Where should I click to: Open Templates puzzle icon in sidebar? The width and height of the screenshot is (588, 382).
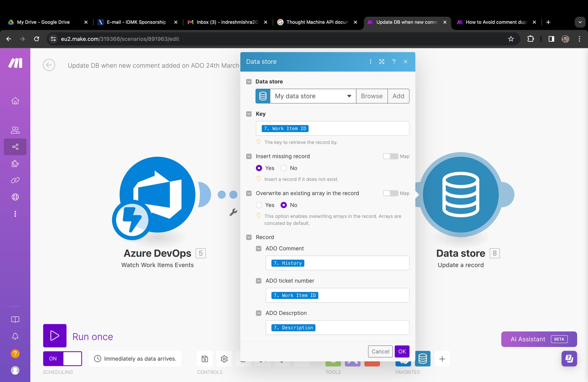(x=15, y=164)
